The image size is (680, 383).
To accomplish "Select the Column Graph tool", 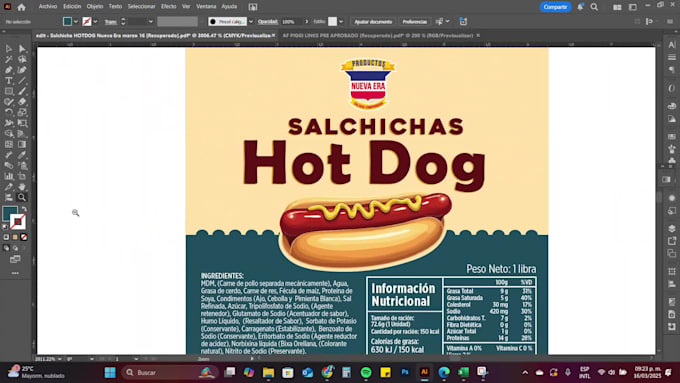I will 9,176.
